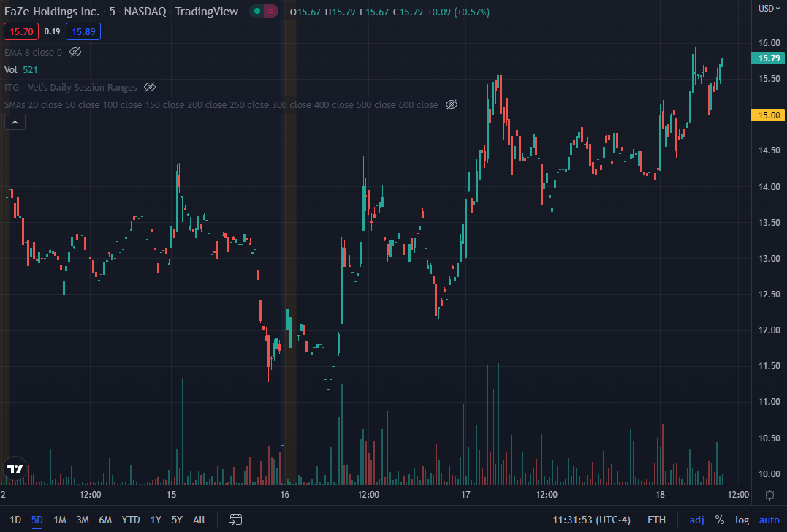The height and width of the screenshot is (532, 787).
Task: Select All time range
Action: coord(199,520)
